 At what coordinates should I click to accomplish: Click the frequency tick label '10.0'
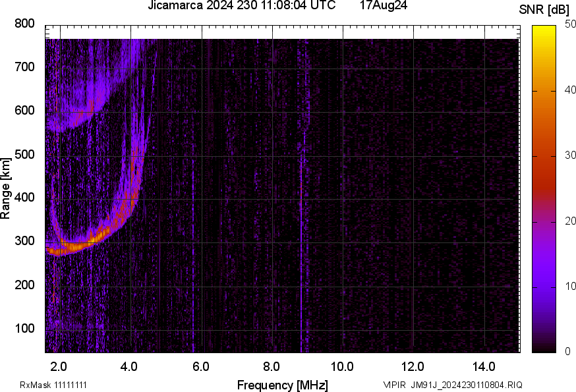(x=342, y=366)
